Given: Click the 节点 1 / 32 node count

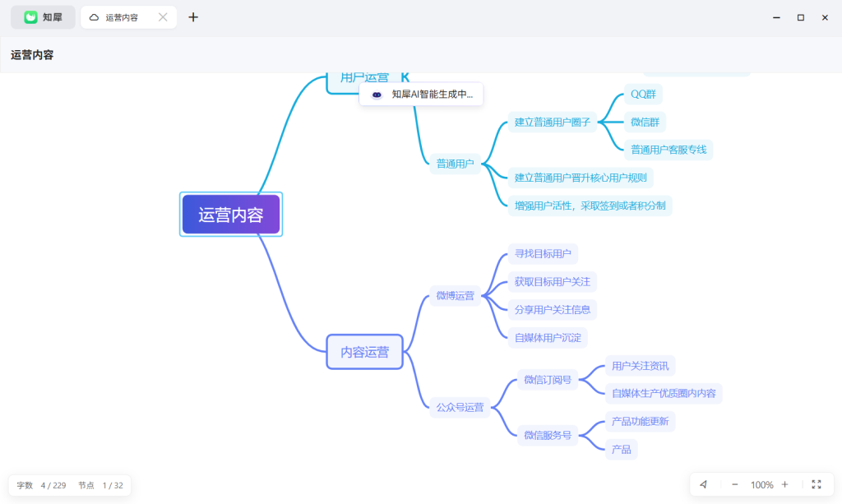Looking at the screenshot, I should tap(100, 485).
